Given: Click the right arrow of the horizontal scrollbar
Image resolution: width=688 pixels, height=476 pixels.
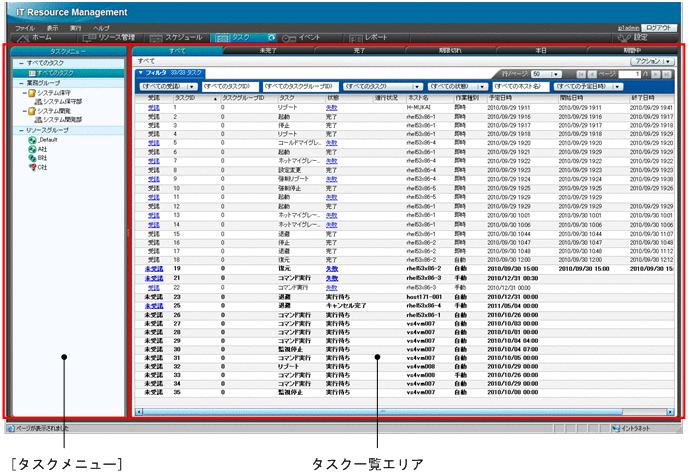Looking at the screenshot, I should coord(670,412).
